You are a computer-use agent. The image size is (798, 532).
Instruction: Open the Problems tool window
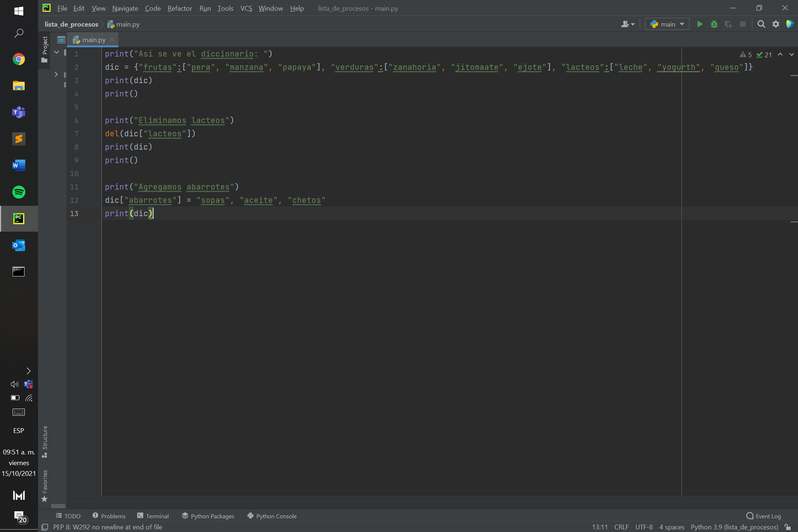pos(109,516)
